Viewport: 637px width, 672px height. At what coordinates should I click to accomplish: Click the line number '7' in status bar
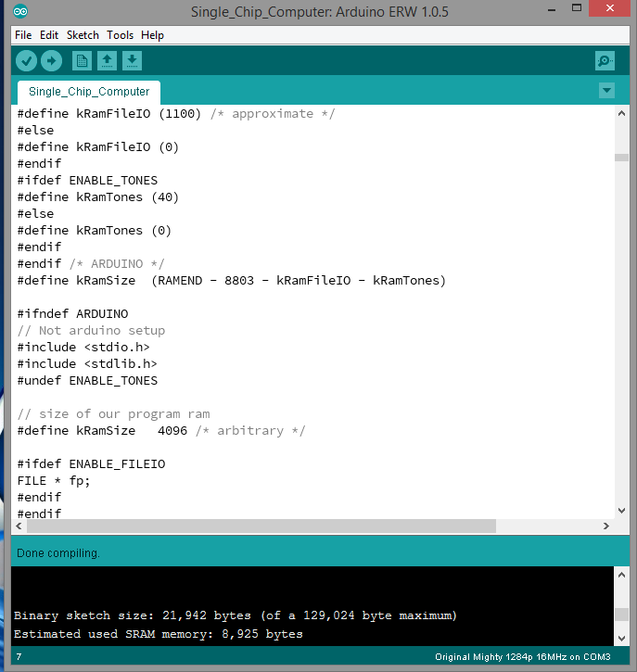19,657
